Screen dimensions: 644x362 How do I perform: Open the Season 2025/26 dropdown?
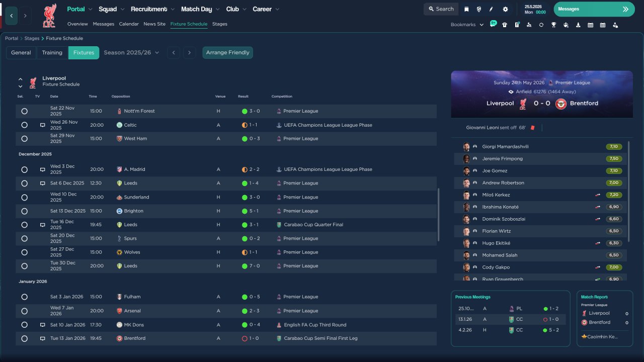point(131,53)
